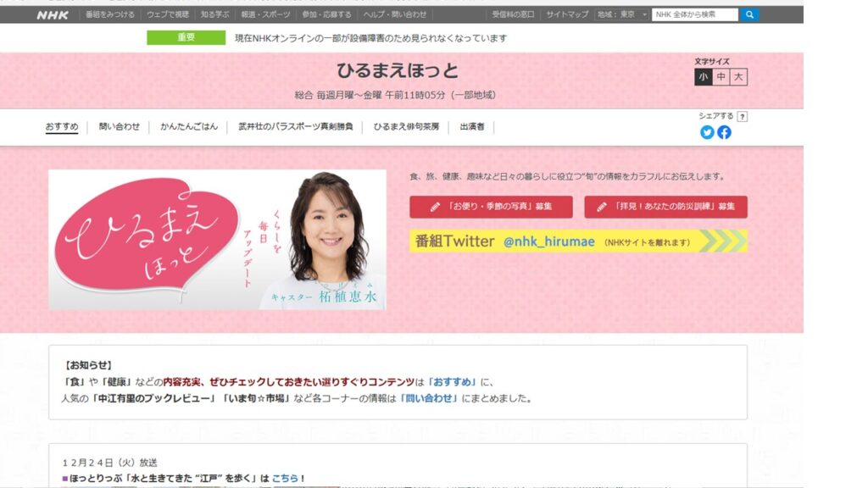Click the blue search magnifier button
Screen dimensions: 868x488
coord(749,14)
